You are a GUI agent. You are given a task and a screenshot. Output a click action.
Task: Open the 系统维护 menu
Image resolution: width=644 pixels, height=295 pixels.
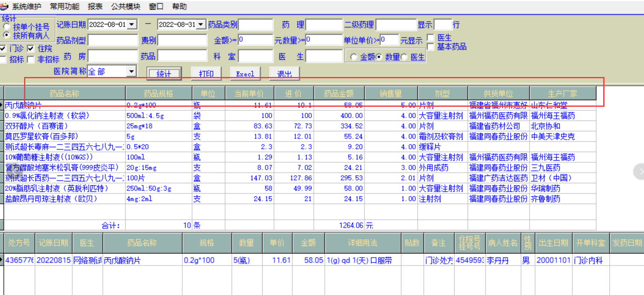[26, 7]
